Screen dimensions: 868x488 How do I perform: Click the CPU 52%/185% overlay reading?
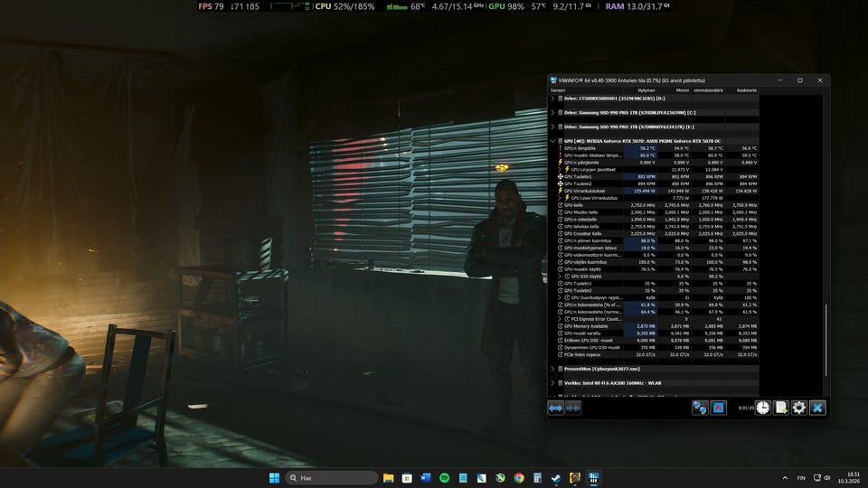click(x=344, y=6)
